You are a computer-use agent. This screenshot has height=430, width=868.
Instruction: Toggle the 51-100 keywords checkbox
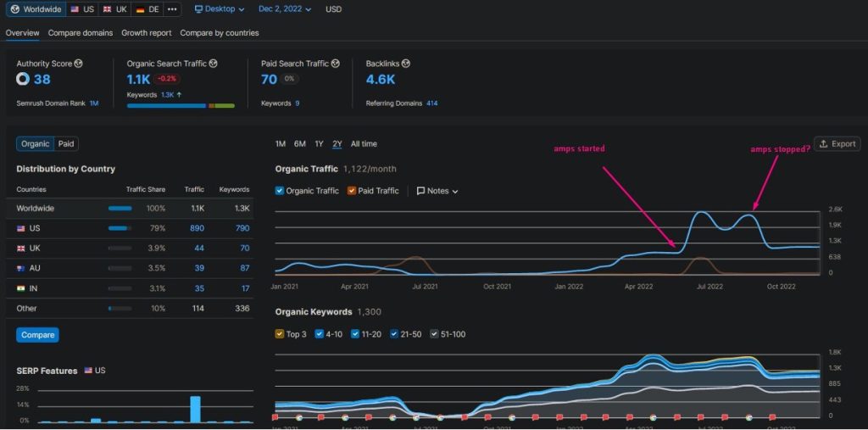click(x=435, y=334)
